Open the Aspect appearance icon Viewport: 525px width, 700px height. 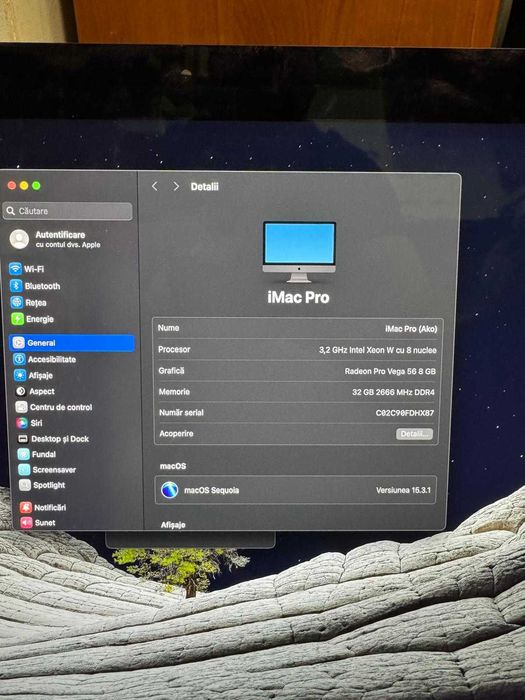click(21, 391)
